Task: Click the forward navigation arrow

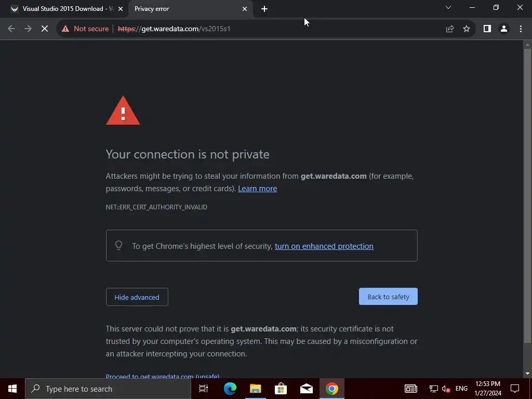Action: [28, 29]
